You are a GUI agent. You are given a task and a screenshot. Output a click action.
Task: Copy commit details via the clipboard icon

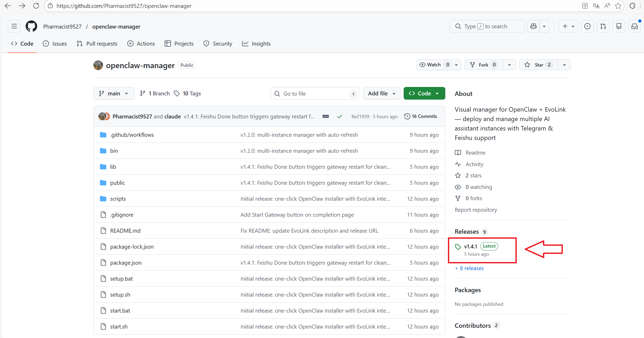325,116
